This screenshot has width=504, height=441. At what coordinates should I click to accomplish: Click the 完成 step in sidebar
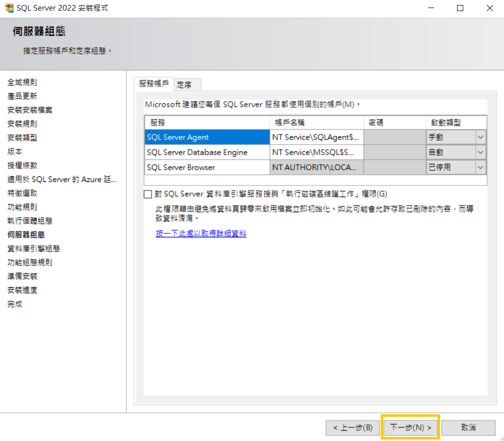(15, 304)
